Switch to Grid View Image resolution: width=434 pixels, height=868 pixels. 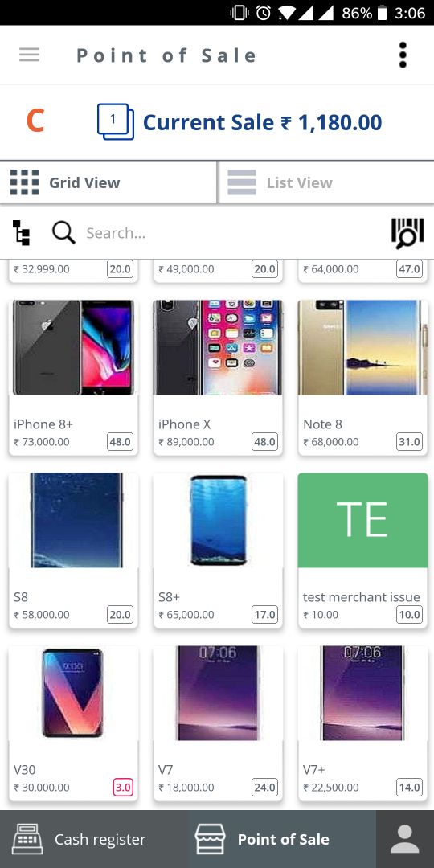click(x=108, y=182)
